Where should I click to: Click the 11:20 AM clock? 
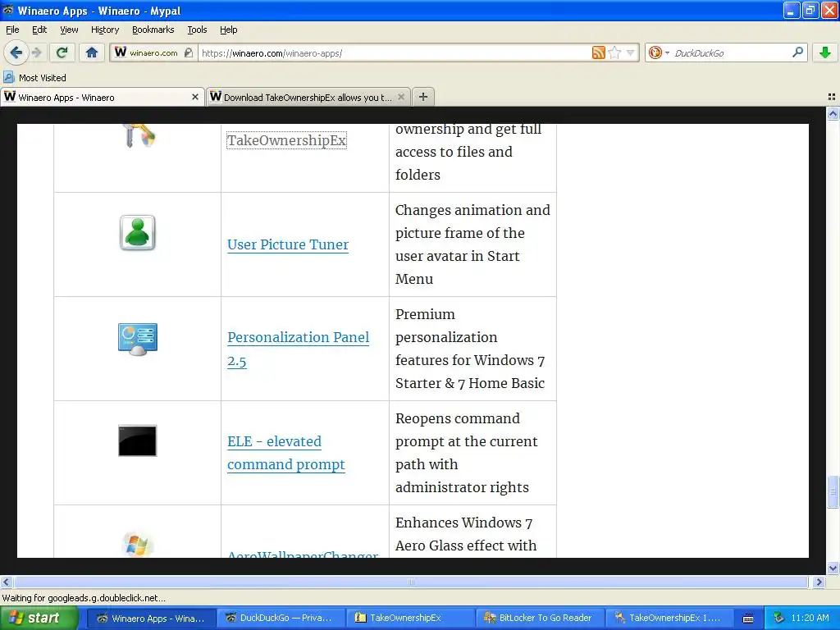point(810,619)
